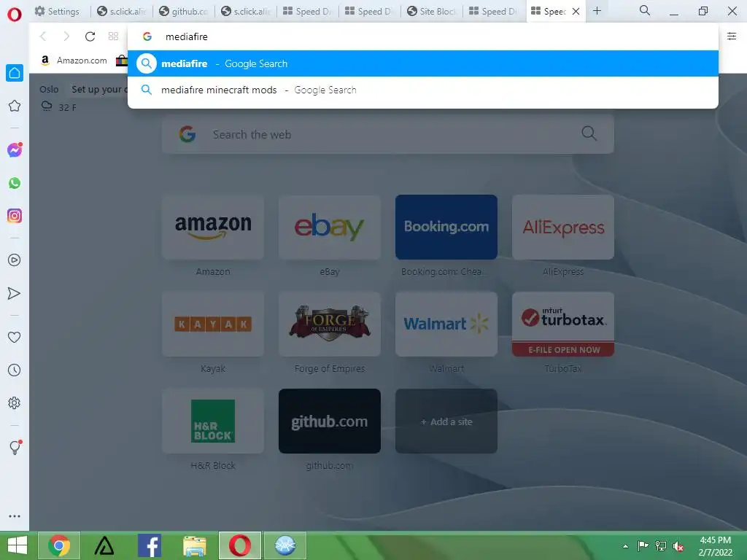
Task: Show hidden system tray icons
Action: tap(625, 546)
